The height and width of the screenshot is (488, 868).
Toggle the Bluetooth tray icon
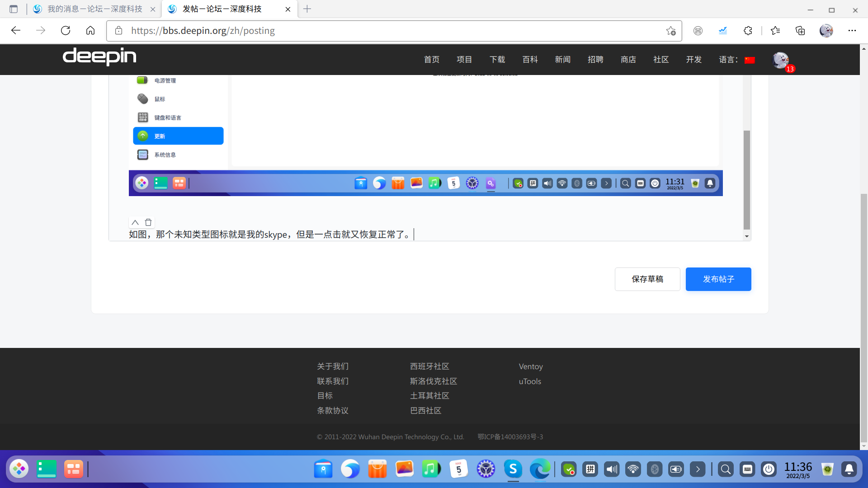coord(654,469)
